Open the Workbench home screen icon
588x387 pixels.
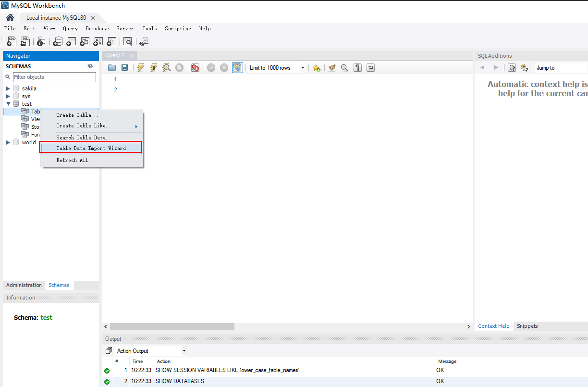(10, 18)
